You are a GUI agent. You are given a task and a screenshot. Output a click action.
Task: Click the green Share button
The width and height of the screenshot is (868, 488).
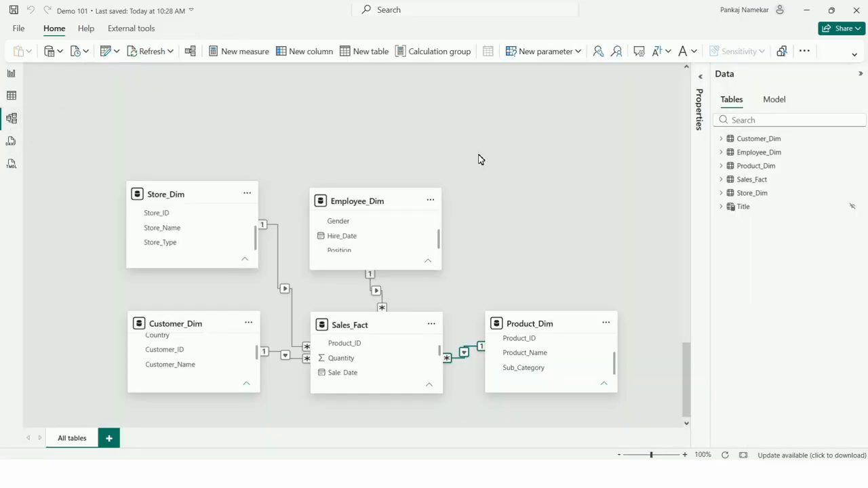pos(842,28)
